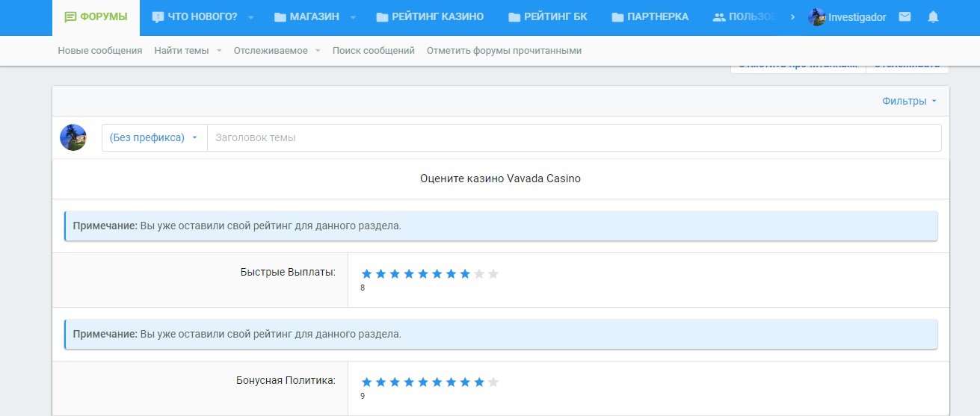Open notifications bell icon
Image resolution: width=980 pixels, height=416 pixels.
933,17
